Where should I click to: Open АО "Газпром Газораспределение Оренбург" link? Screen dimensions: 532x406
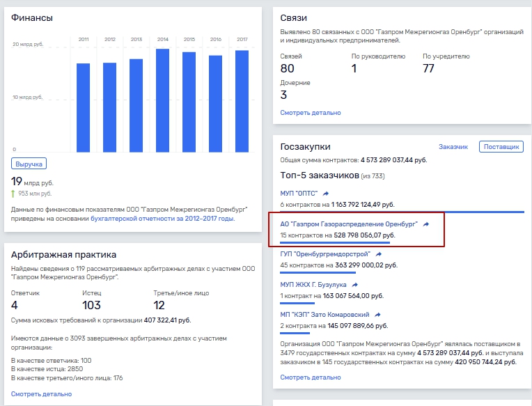(x=349, y=224)
